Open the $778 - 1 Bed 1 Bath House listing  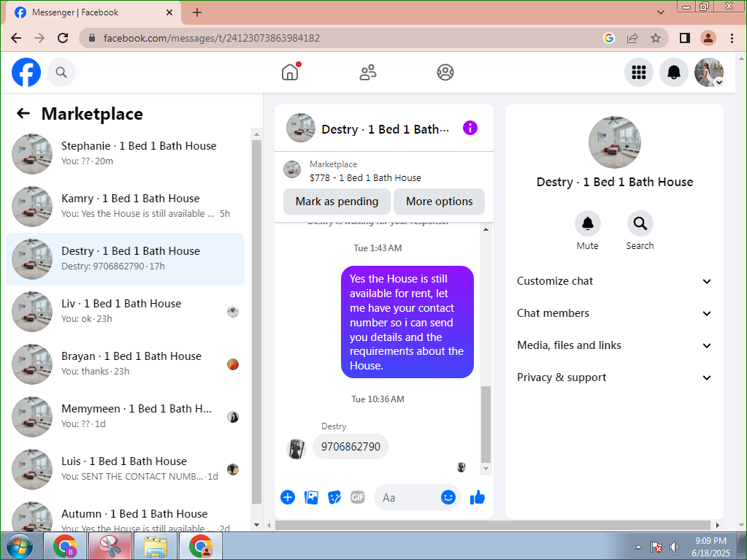tap(365, 177)
